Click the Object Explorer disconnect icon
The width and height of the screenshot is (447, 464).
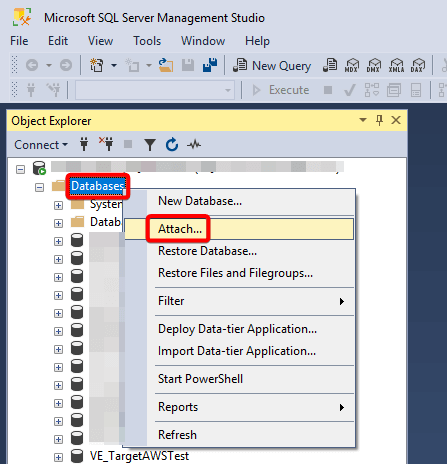point(106,144)
